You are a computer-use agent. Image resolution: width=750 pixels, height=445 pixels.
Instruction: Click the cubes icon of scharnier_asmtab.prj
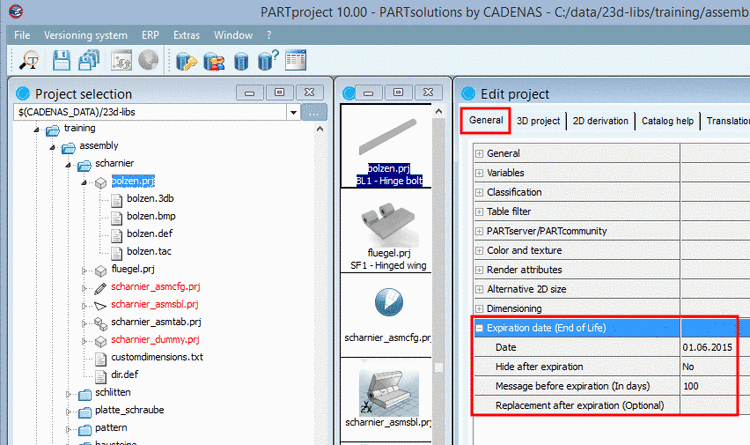[100, 323]
